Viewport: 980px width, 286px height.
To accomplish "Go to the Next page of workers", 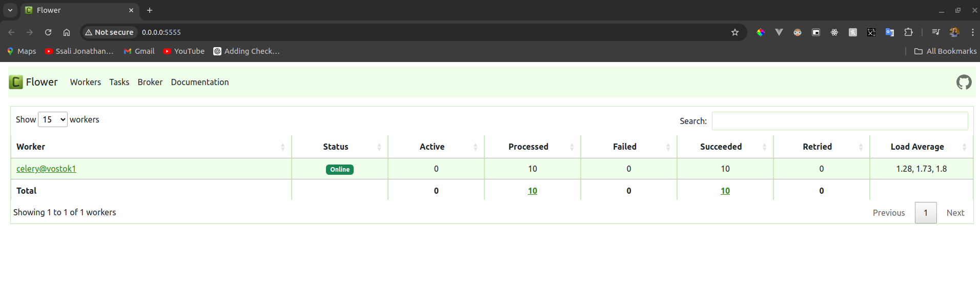I will (x=955, y=213).
